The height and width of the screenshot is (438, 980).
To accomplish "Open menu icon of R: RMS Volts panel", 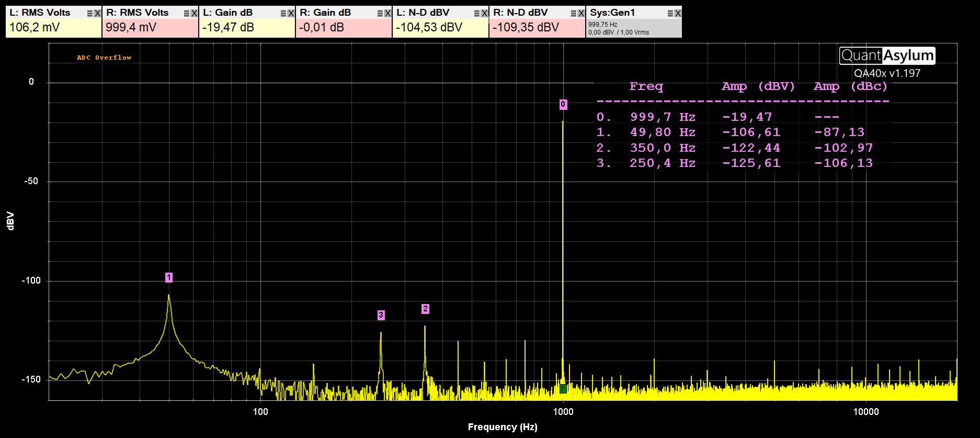I will tap(186, 14).
